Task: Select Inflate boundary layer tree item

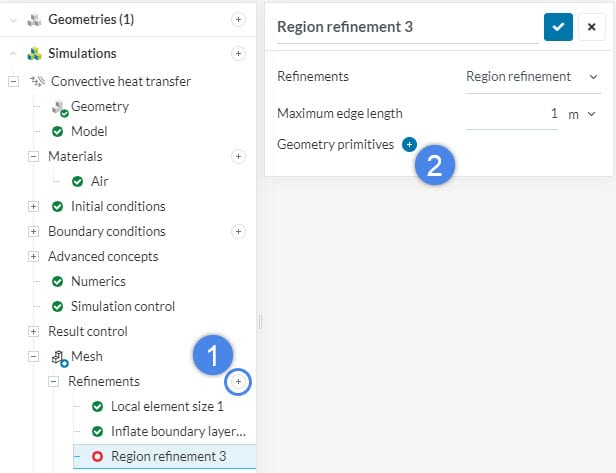Action: 177,432
